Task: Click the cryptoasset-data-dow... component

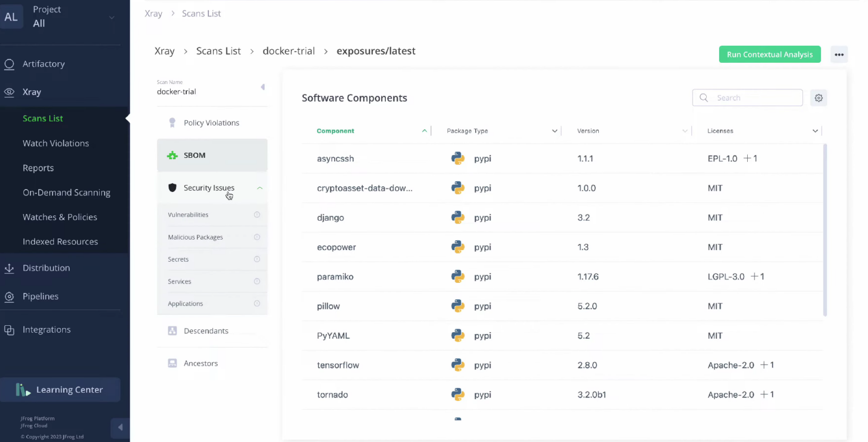Action: pos(365,188)
